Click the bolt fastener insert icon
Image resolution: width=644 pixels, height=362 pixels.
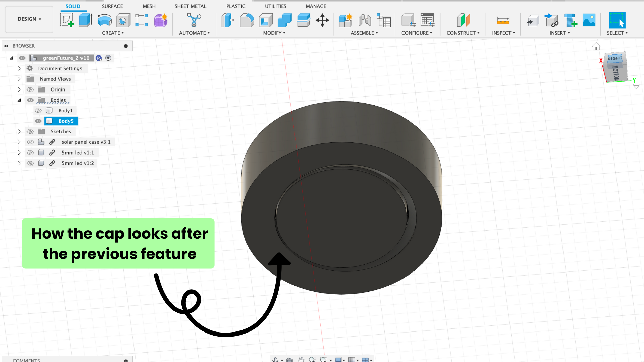[x=570, y=20]
